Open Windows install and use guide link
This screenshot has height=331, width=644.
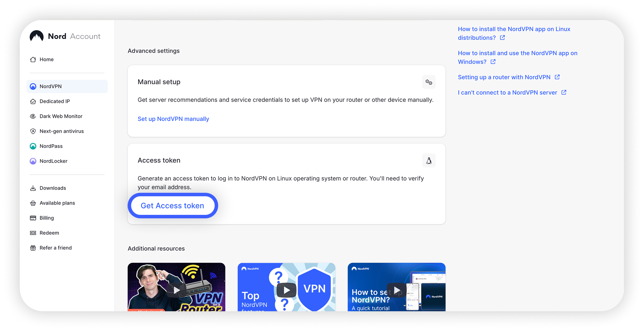point(518,57)
